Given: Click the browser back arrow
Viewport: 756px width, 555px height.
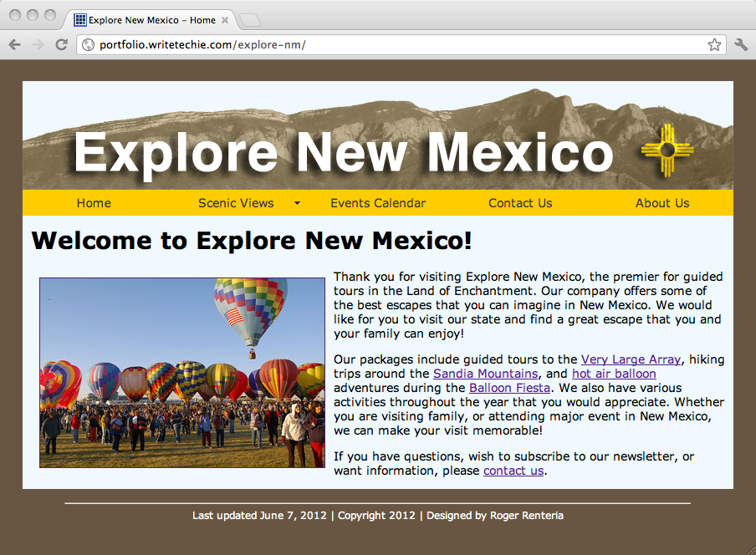Looking at the screenshot, I should click(14, 44).
